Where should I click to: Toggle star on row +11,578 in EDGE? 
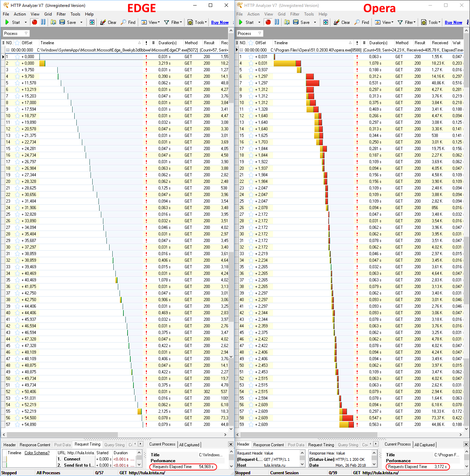click(17, 83)
